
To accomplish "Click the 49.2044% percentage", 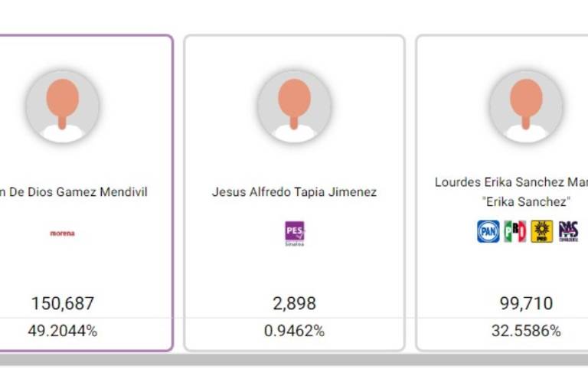I will coord(63,331).
